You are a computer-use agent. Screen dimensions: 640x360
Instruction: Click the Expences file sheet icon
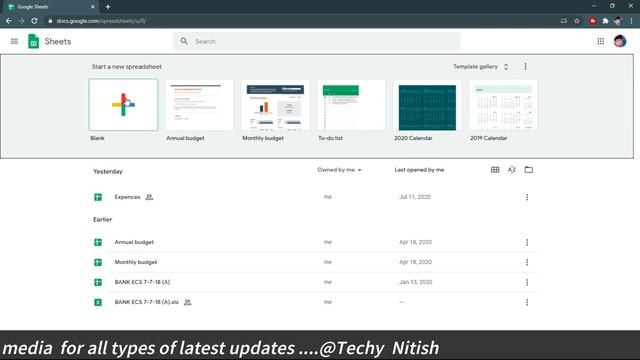tap(98, 197)
